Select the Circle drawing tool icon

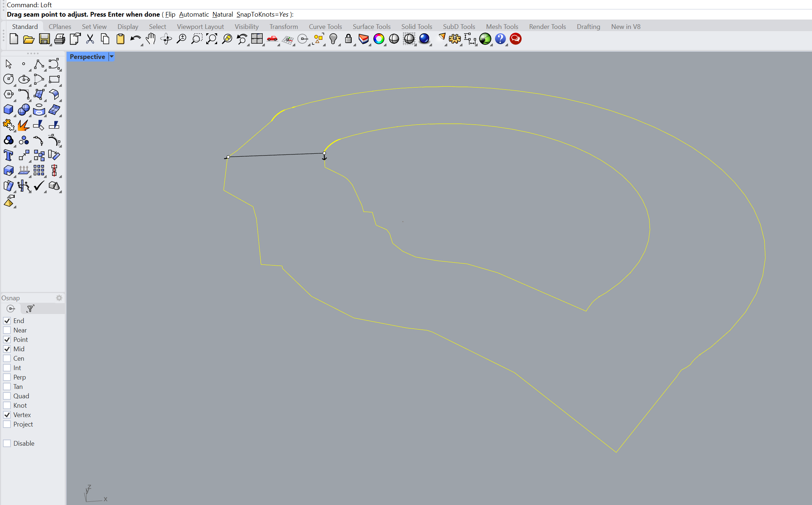pos(8,79)
